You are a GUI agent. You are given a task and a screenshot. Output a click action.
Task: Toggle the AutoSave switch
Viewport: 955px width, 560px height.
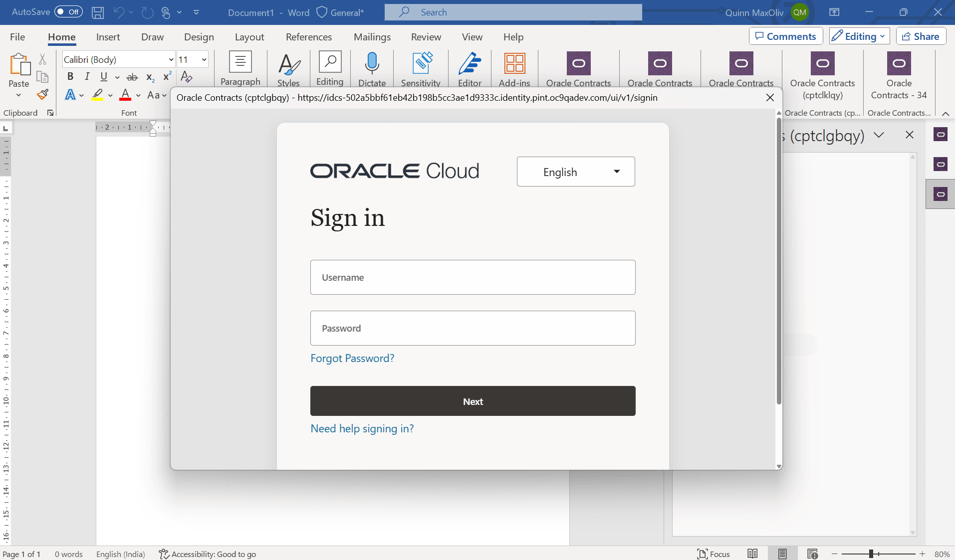click(x=68, y=12)
